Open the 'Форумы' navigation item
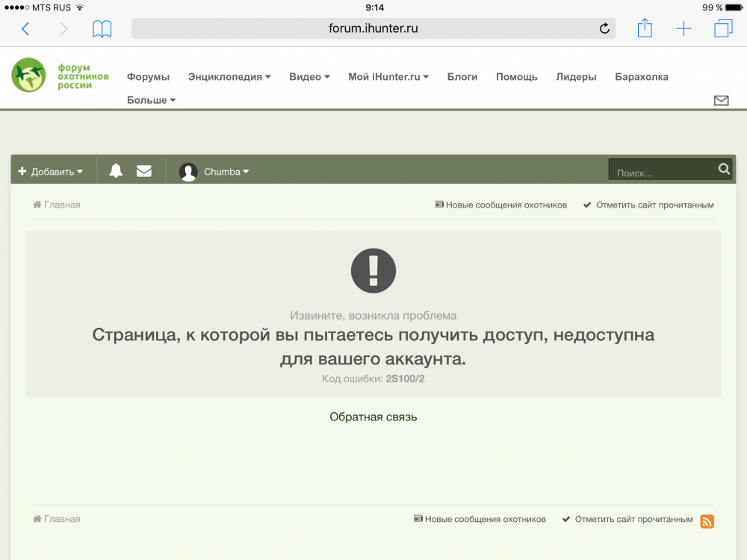 click(148, 77)
